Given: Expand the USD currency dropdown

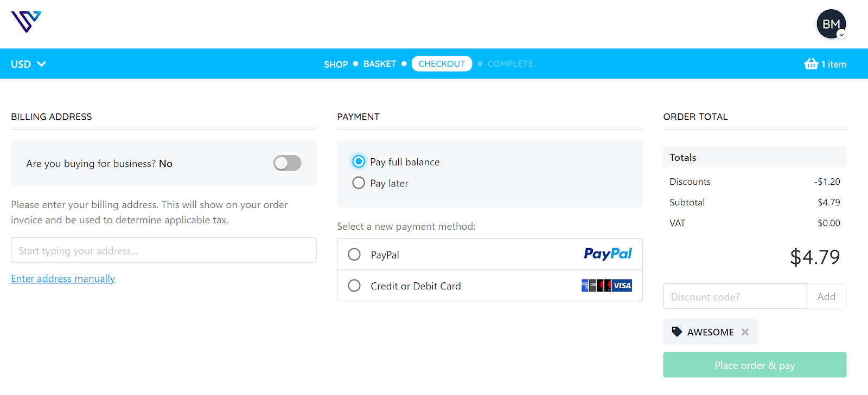Looking at the screenshot, I should [28, 64].
